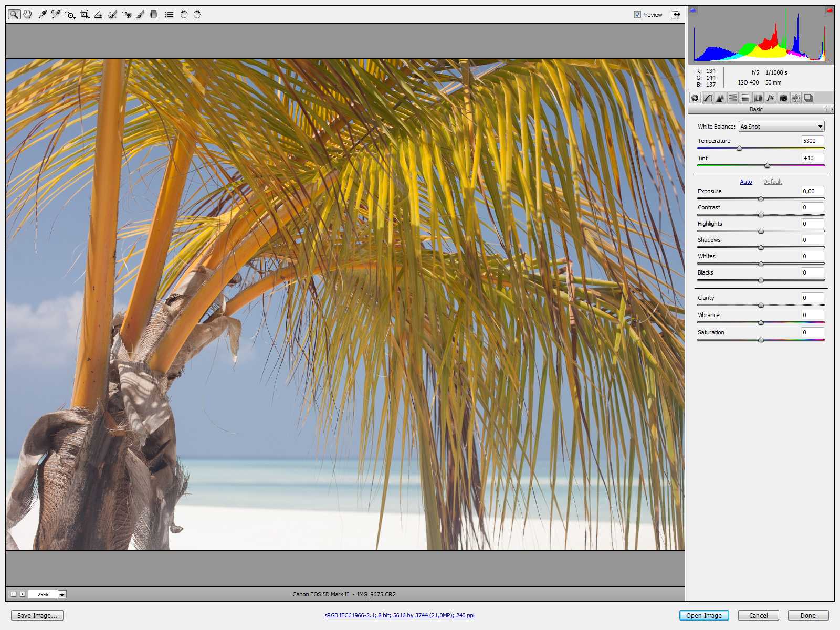
Task: Select the Hand tool
Action: pyautogui.click(x=28, y=15)
